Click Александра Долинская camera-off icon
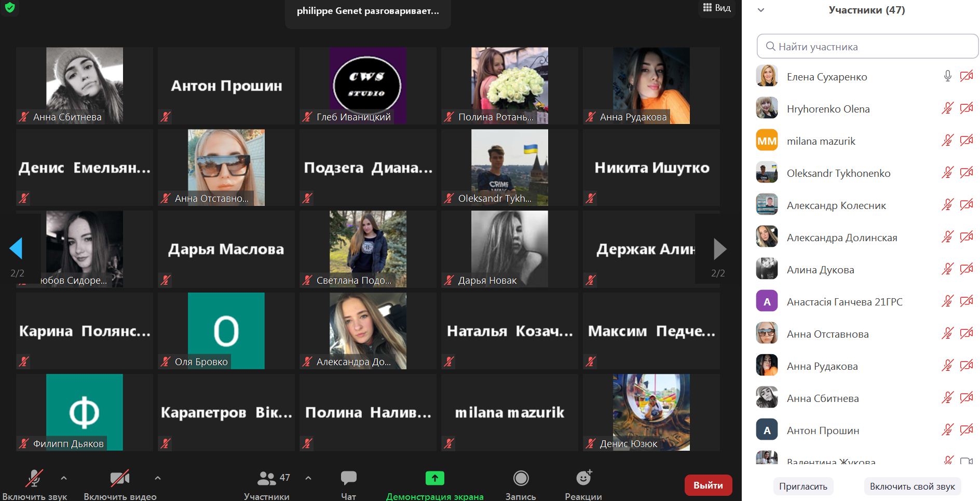The image size is (980, 501). point(967,238)
